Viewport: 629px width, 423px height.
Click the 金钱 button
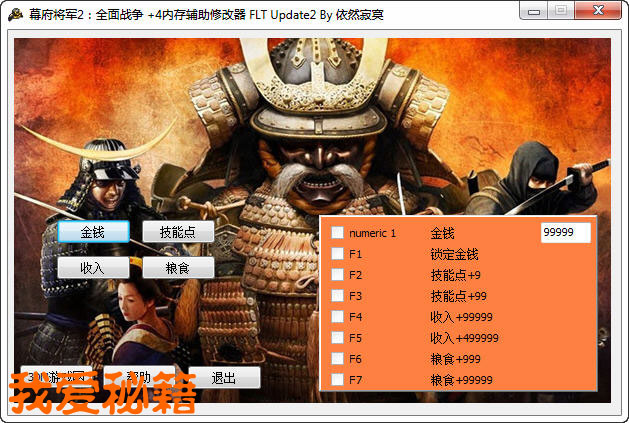click(x=93, y=231)
